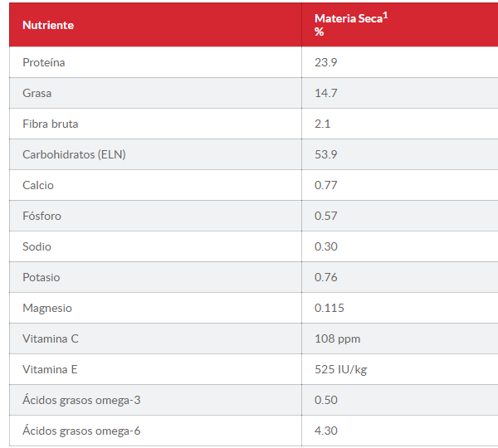
Task: Select the Grasa row label
Action: [x=37, y=93]
